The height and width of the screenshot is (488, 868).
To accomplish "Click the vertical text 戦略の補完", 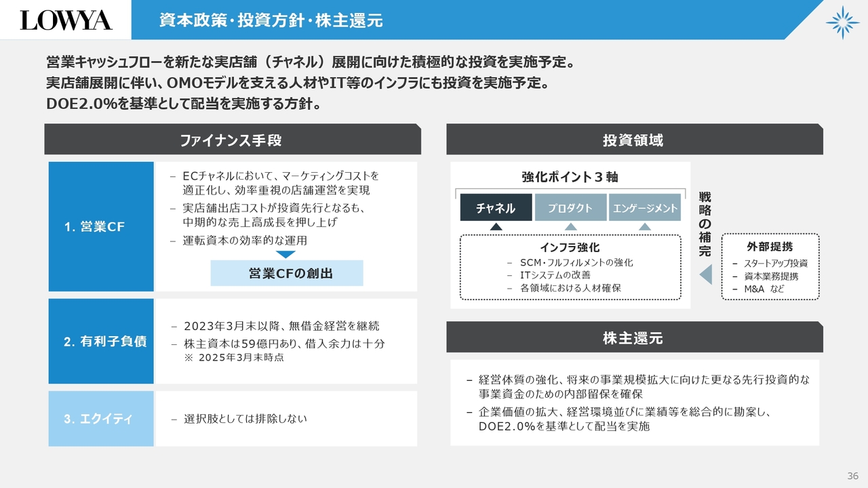I will click(705, 224).
